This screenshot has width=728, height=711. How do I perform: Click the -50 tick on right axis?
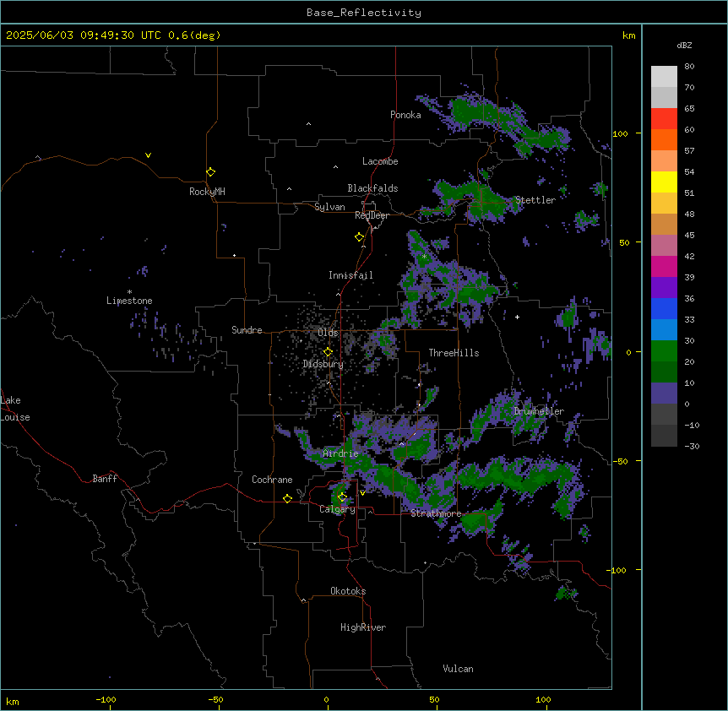(620, 461)
